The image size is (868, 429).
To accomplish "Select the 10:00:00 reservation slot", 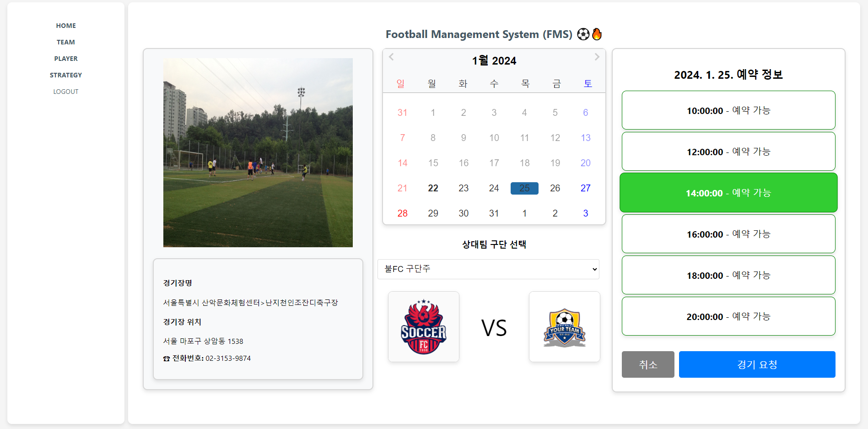I will coord(728,110).
